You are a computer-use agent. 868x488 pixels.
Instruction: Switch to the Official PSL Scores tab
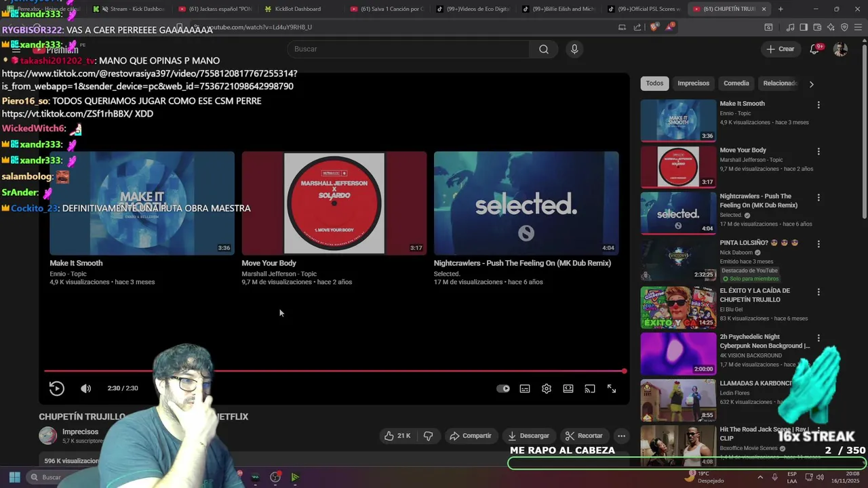pyautogui.click(x=646, y=9)
